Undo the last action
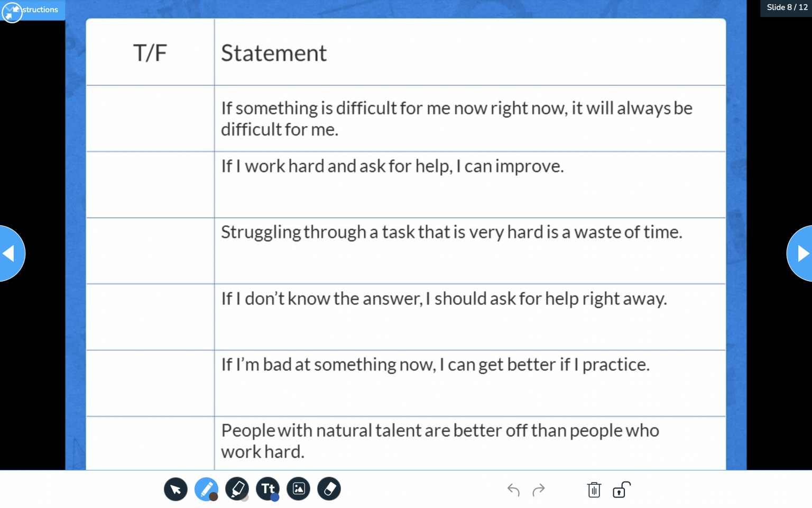Viewport: 812px width, 508px height. tap(513, 490)
